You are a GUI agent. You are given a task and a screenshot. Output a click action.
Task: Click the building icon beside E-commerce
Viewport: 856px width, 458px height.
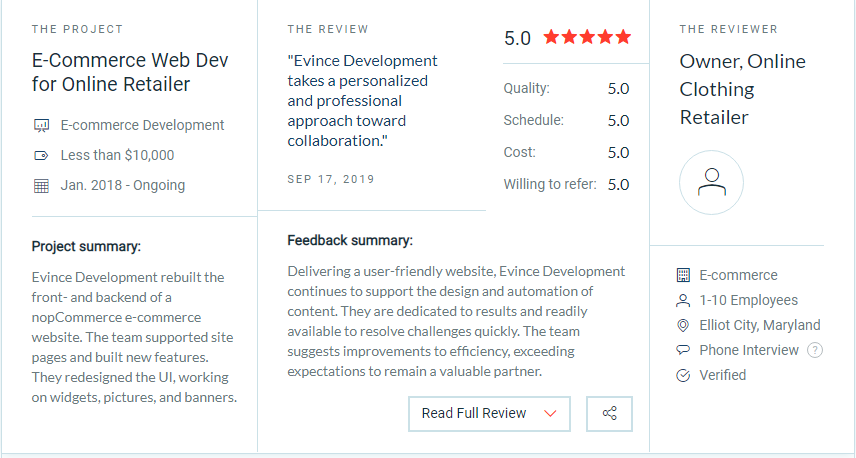[683, 275]
